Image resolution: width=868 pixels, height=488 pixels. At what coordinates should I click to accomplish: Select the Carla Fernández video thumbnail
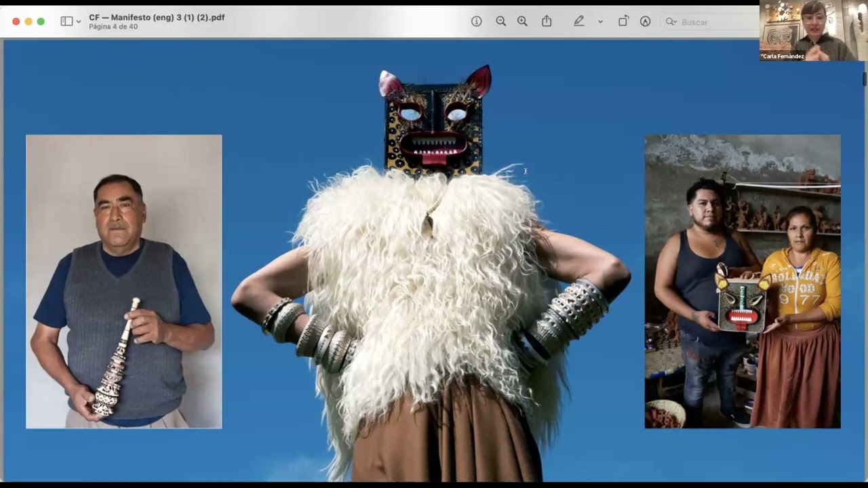tap(813, 30)
